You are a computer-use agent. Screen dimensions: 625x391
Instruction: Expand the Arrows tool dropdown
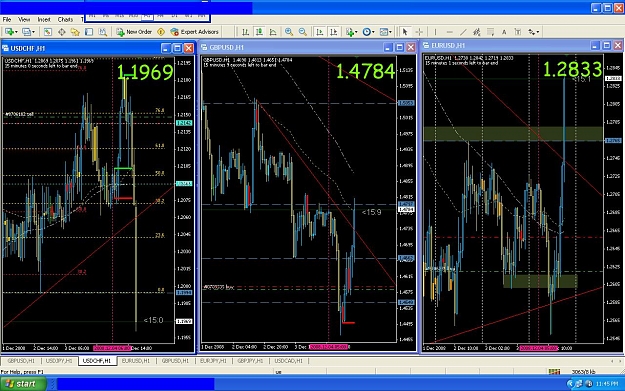[538, 32]
